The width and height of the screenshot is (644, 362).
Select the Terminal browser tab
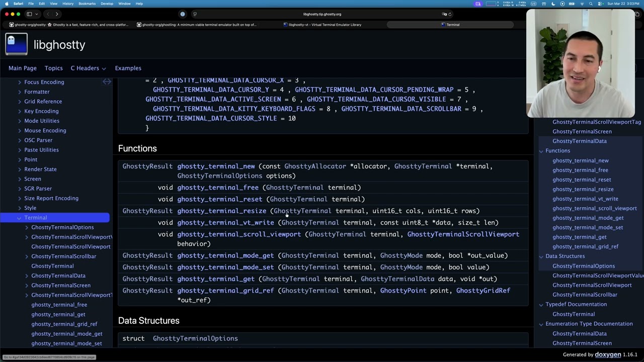tap(450, 25)
